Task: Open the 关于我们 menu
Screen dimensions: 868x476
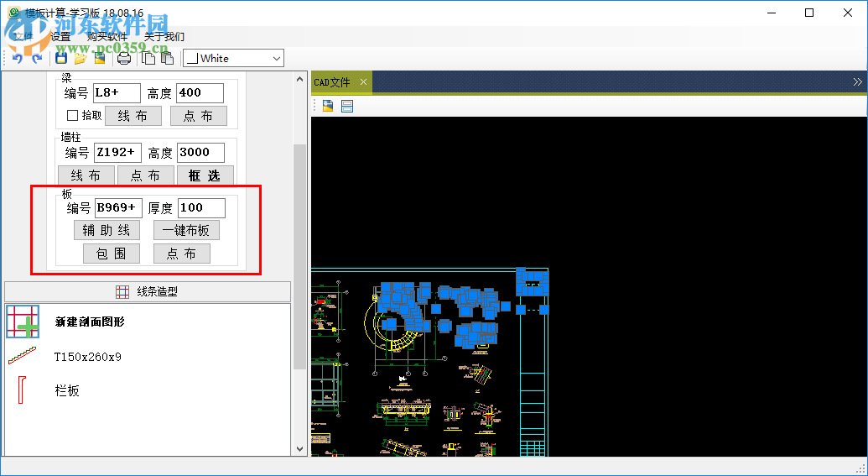Action: click(x=164, y=37)
